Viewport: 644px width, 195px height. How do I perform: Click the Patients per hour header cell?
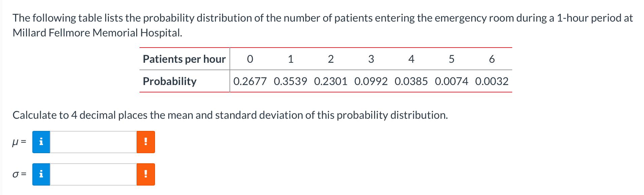[x=184, y=59]
